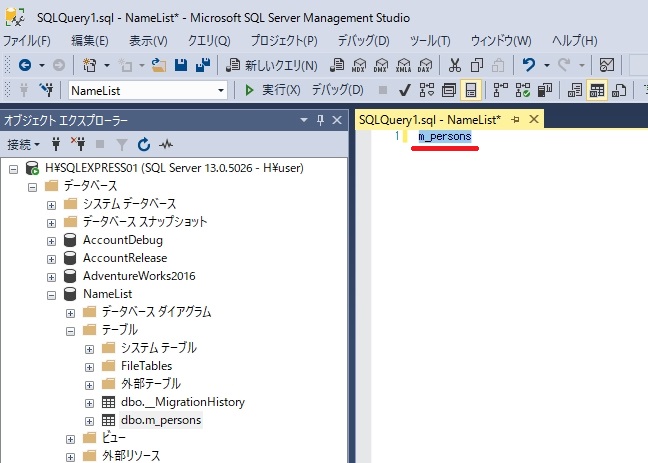Viewport: 648px width, 463px height.
Task: Cut selection with scissors icon
Action: [455, 65]
